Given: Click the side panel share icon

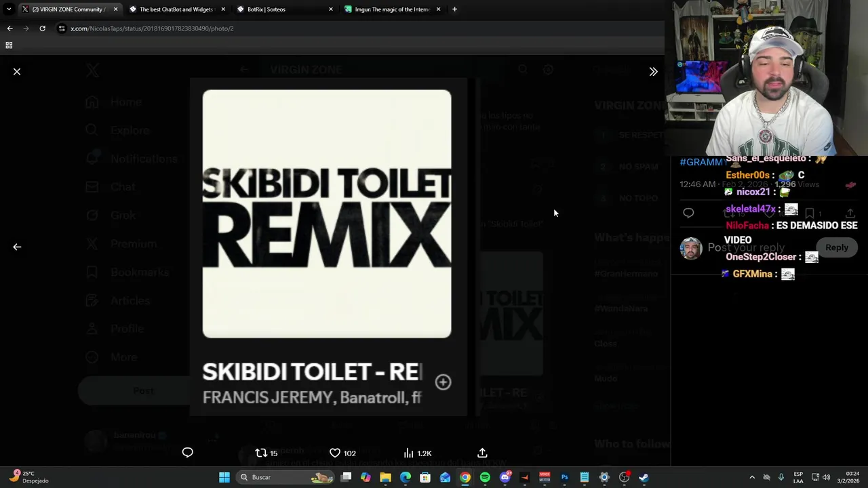Looking at the screenshot, I should (x=850, y=213).
